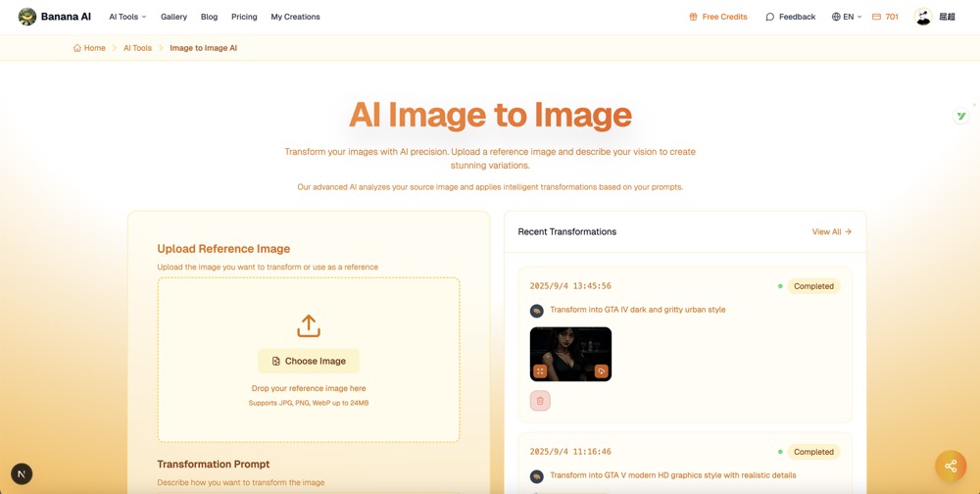Navigate to My Creations

(x=295, y=17)
